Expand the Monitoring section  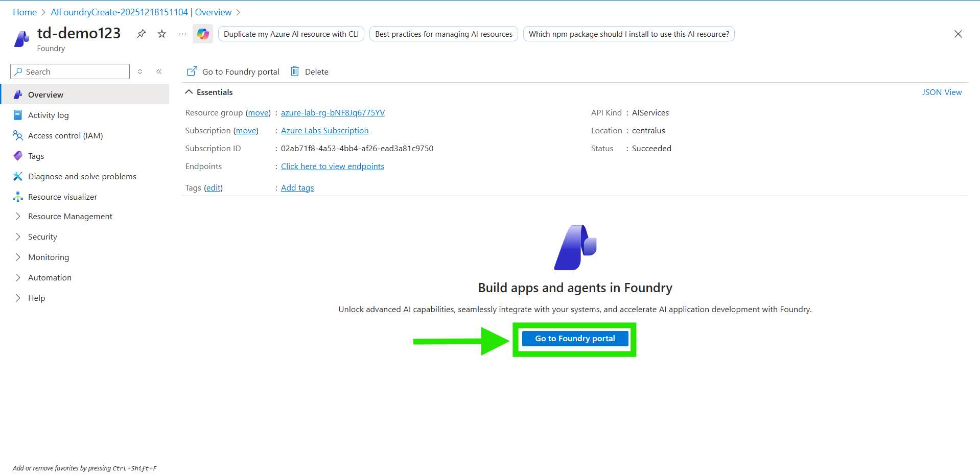49,257
